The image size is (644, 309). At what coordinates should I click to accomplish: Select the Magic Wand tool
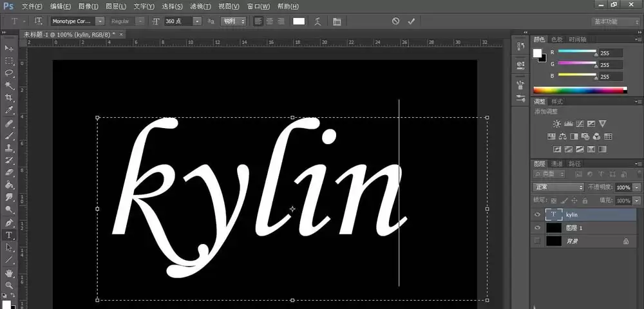click(9, 86)
